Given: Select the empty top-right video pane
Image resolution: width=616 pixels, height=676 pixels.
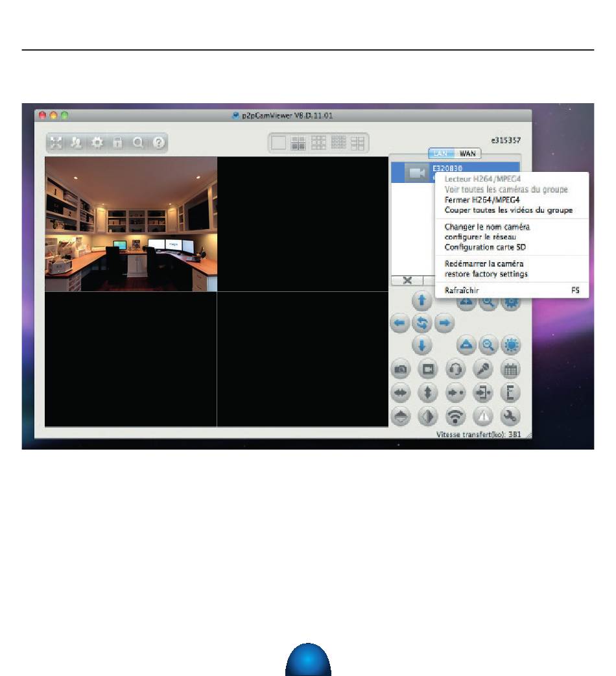Looking at the screenshot, I should tap(303, 224).
